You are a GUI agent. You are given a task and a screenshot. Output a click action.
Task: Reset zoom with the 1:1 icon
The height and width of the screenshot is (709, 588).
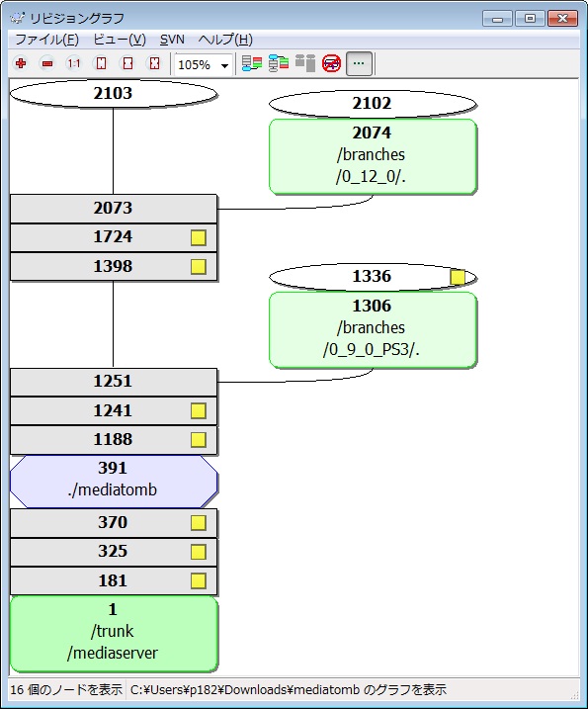(74, 63)
